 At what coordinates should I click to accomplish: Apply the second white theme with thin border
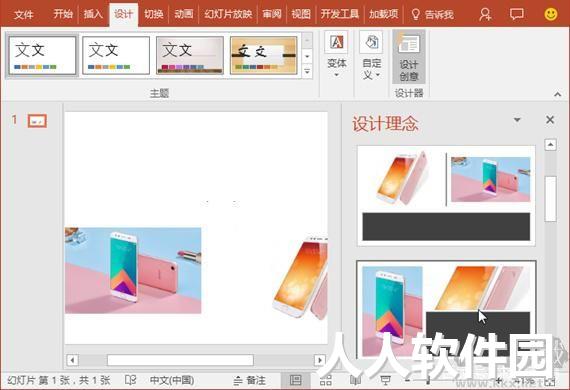click(x=116, y=55)
